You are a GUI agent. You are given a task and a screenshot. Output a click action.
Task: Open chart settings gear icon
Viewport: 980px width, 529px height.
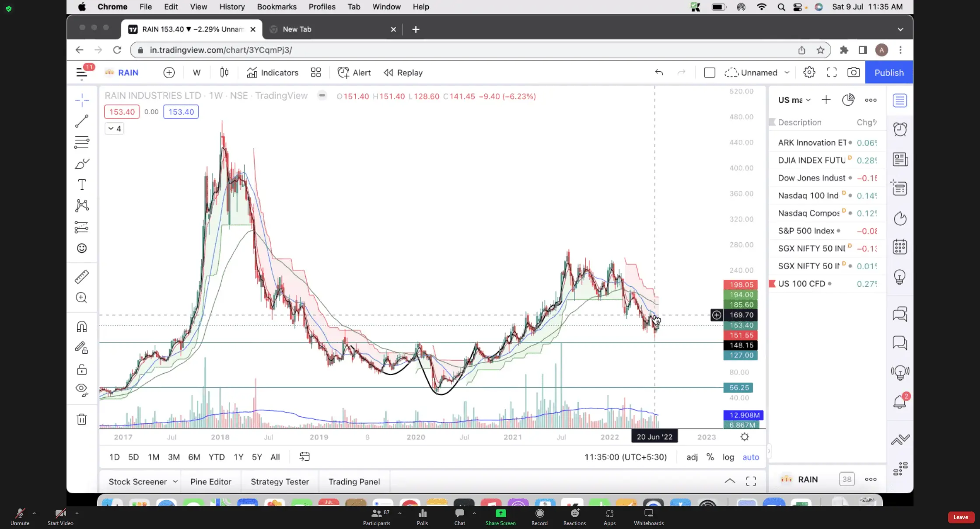[x=809, y=73]
